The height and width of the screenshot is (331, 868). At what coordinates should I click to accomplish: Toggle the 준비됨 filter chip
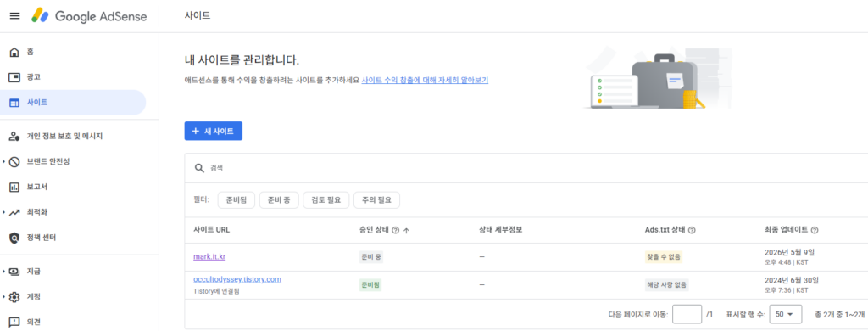[236, 199]
